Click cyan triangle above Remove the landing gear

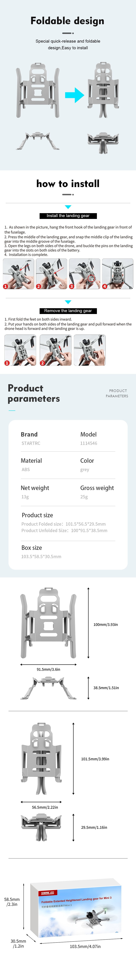point(68,302)
